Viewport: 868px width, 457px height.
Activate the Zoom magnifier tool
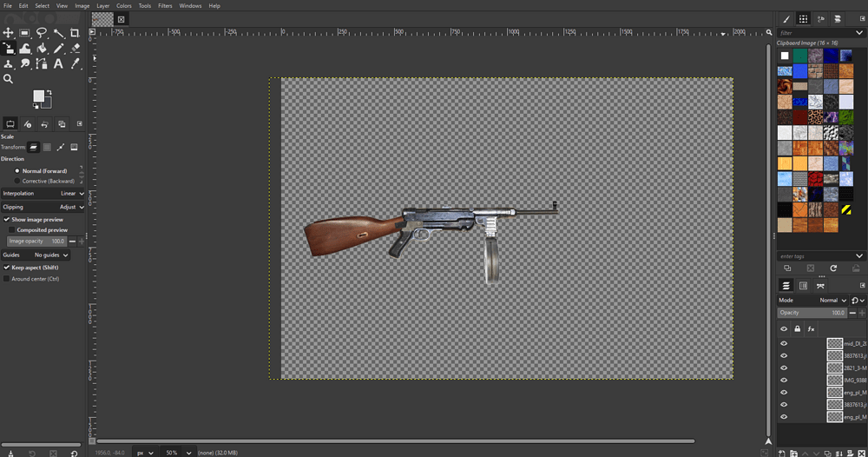8,79
